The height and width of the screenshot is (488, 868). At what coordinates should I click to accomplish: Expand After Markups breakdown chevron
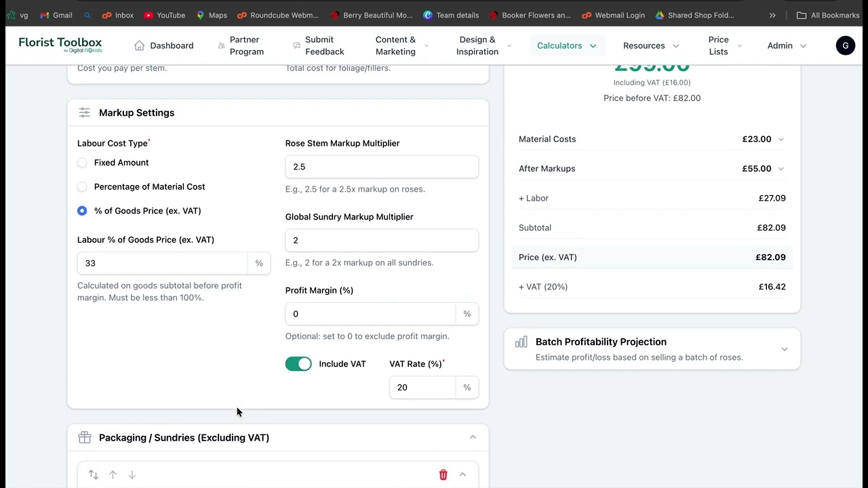click(781, 169)
